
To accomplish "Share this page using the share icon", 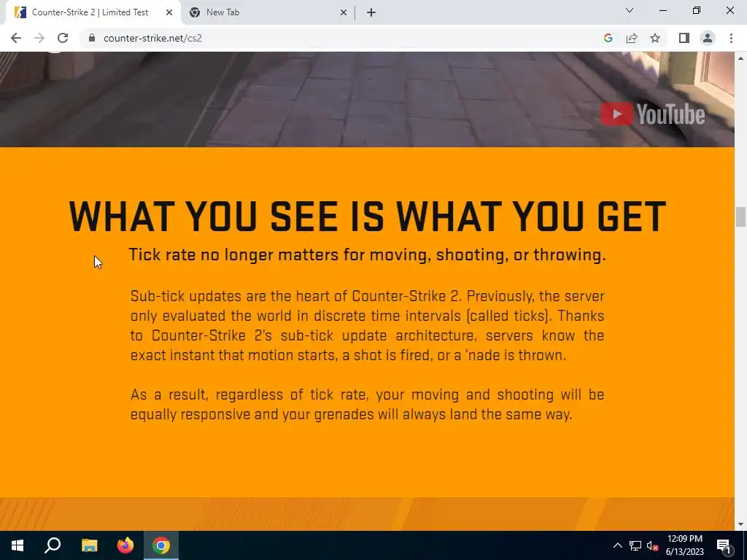I will (632, 38).
